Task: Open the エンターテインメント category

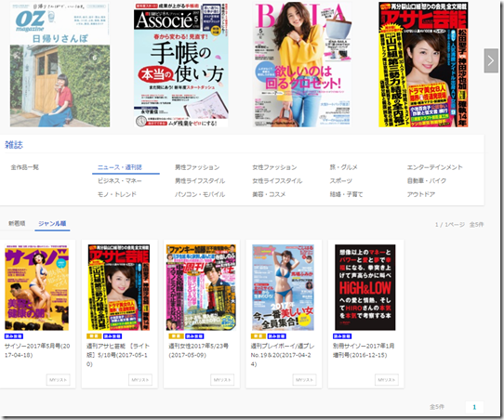Action: pos(434,167)
